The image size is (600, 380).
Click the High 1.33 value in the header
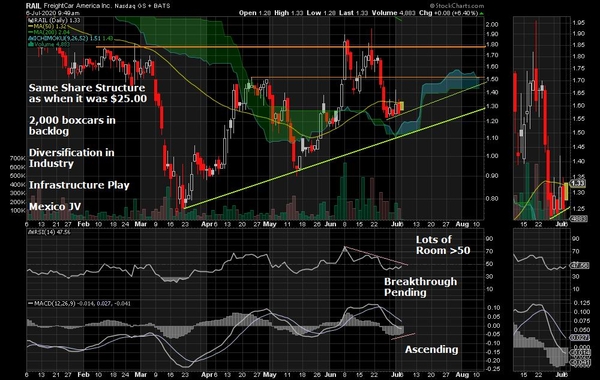(x=289, y=13)
